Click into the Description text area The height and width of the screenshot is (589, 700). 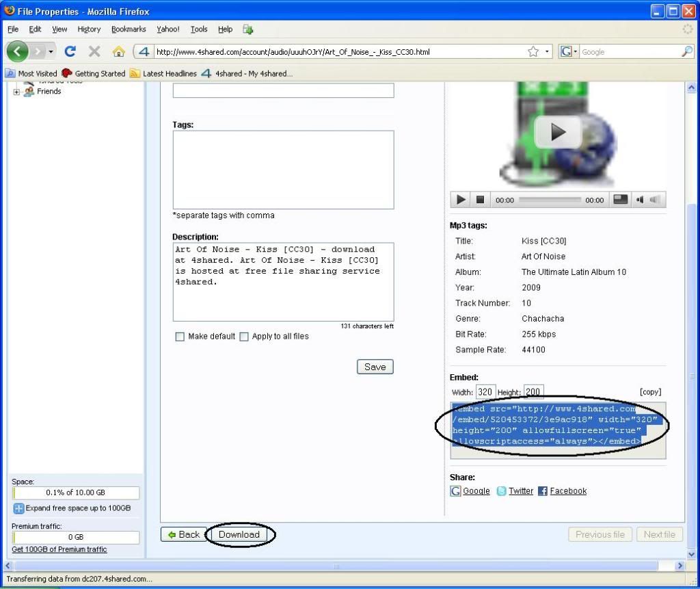click(x=284, y=282)
